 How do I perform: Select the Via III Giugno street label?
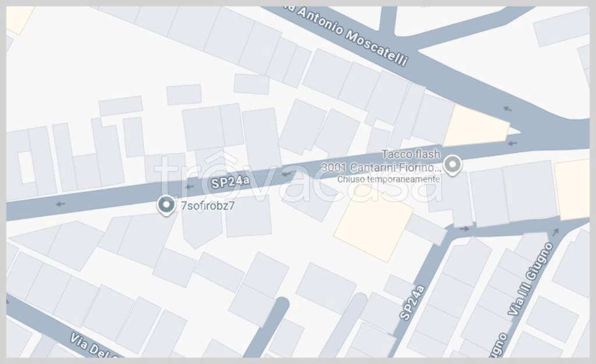coord(531,280)
